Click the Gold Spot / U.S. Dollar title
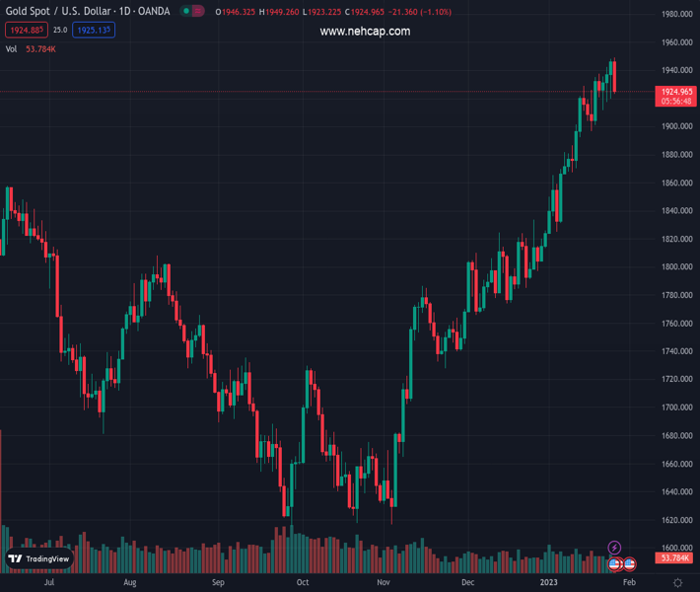The height and width of the screenshot is (592, 700). point(87,12)
